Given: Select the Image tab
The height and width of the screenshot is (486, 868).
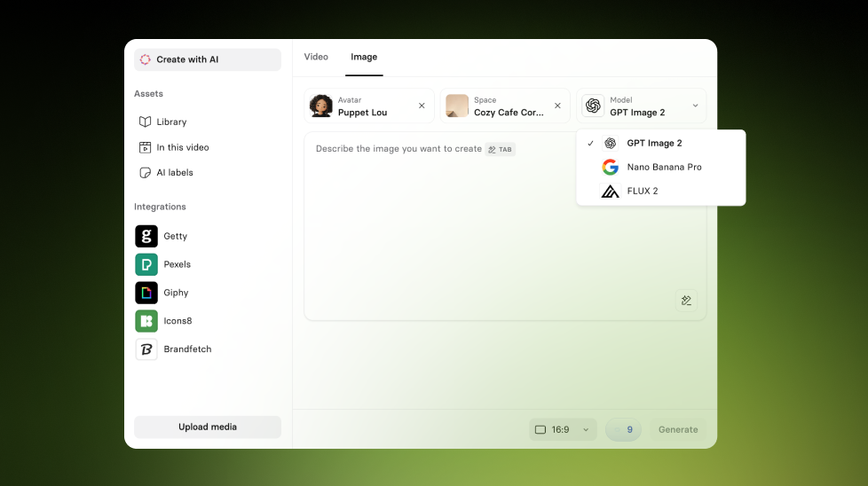Looking at the screenshot, I should [364, 57].
